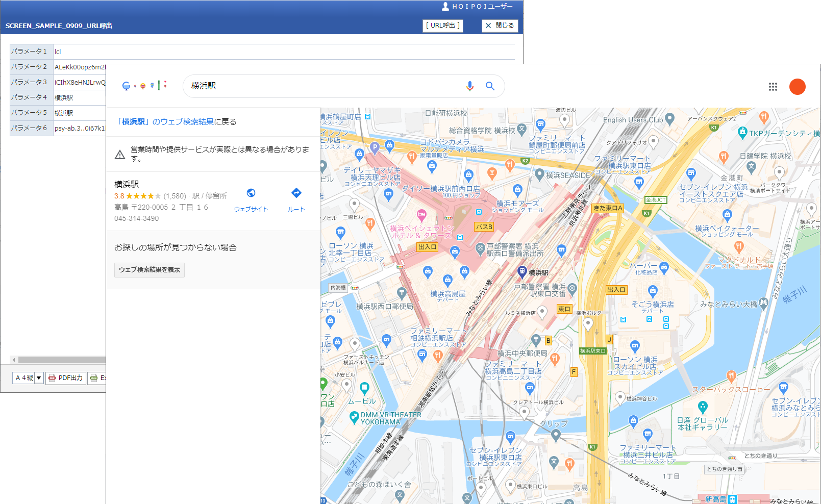The height and width of the screenshot is (504, 821).
Task: Click the そごう横浜店 shopping marker
Action: pyautogui.click(x=653, y=291)
